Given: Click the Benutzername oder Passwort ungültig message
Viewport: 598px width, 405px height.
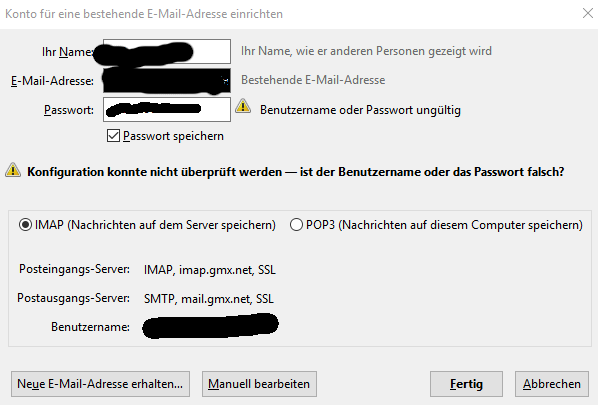Looking at the screenshot, I should pos(360,110).
